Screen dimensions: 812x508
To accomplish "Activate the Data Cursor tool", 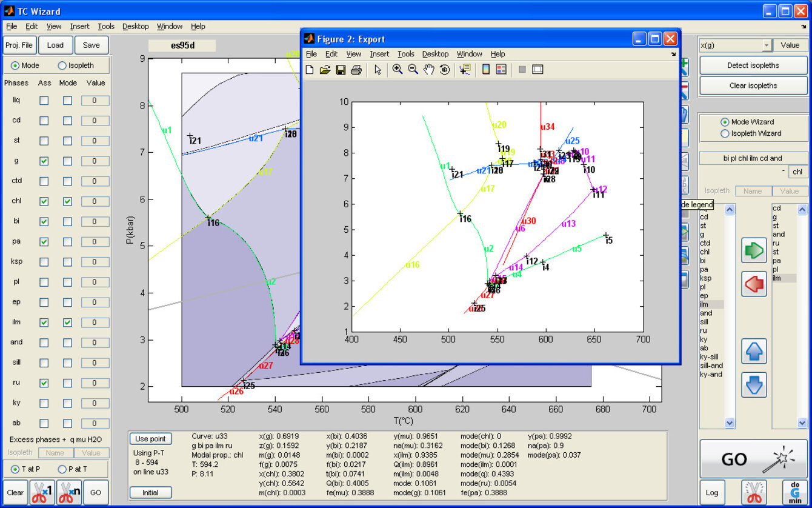I will [x=465, y=70].
